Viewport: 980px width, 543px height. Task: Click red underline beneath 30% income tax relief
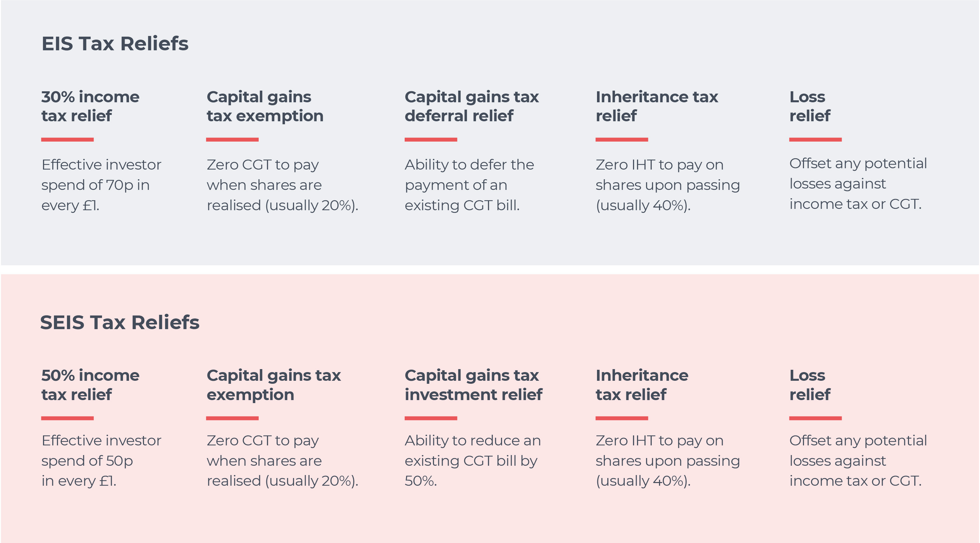tap(67, 140)
